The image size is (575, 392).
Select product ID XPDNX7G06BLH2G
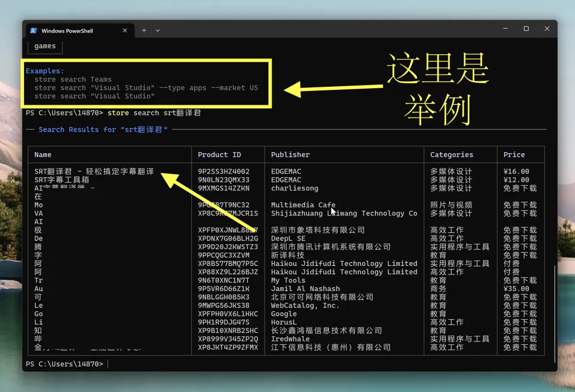228,238
